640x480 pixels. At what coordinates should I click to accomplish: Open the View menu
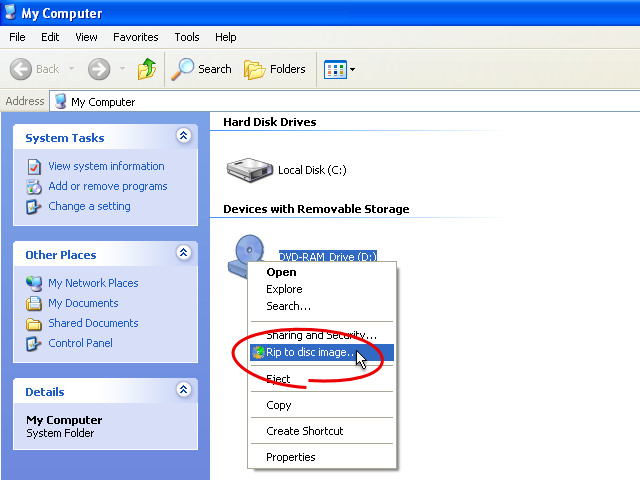[86, 37]
